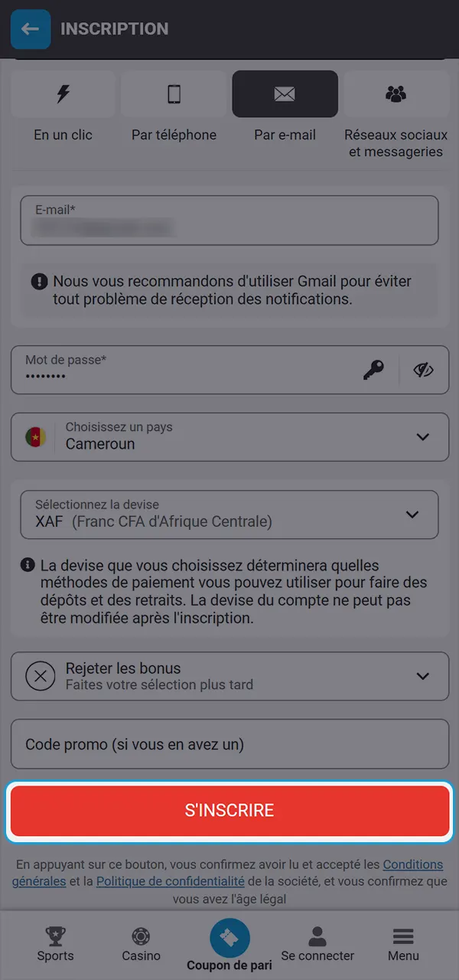The image size is (459, 980).
Task: Click the Par téléphone phone icon
Action: [174, 93]
